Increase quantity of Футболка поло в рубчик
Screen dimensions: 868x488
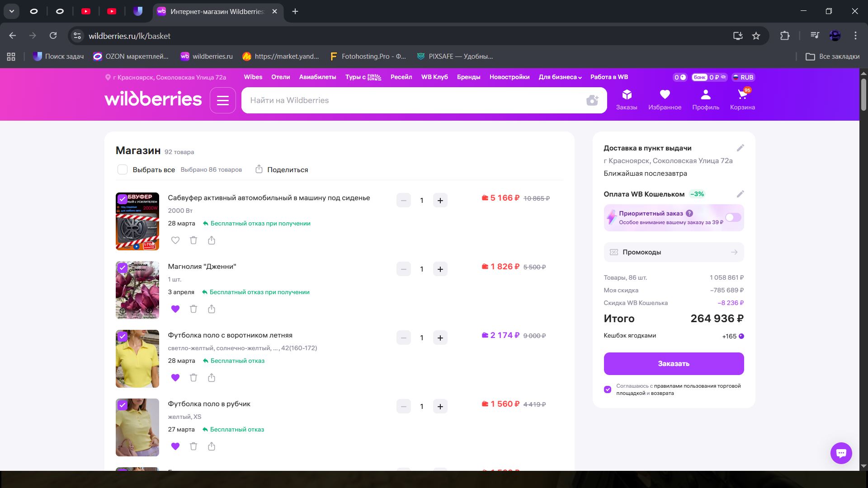[x=440, y=407]
